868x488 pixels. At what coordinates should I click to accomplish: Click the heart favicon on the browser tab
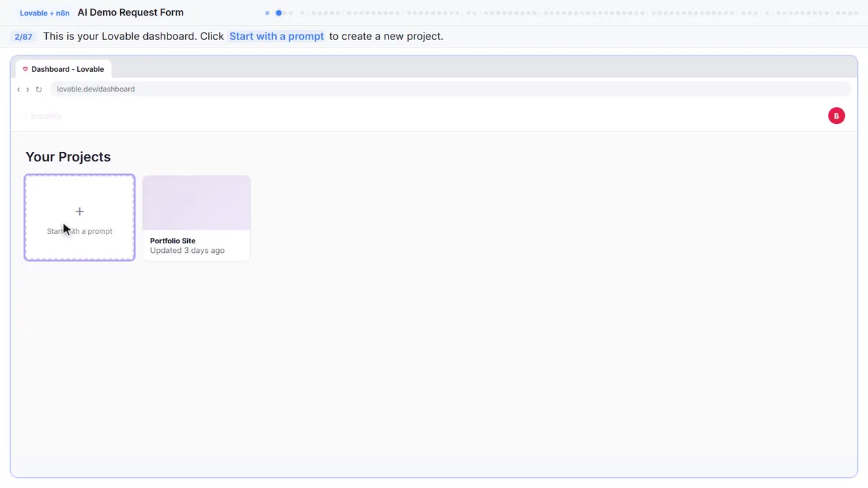[x=25, y=69]
